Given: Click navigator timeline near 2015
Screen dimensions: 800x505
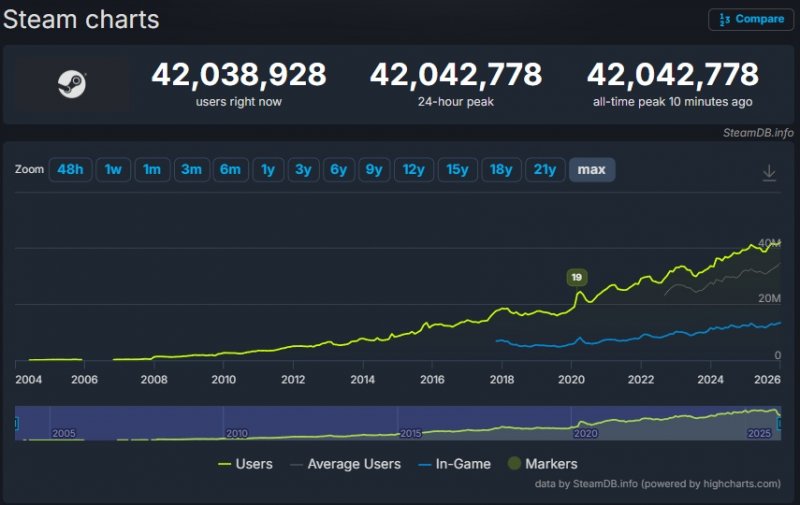Looking at the screenshot, I should point(411,433).
